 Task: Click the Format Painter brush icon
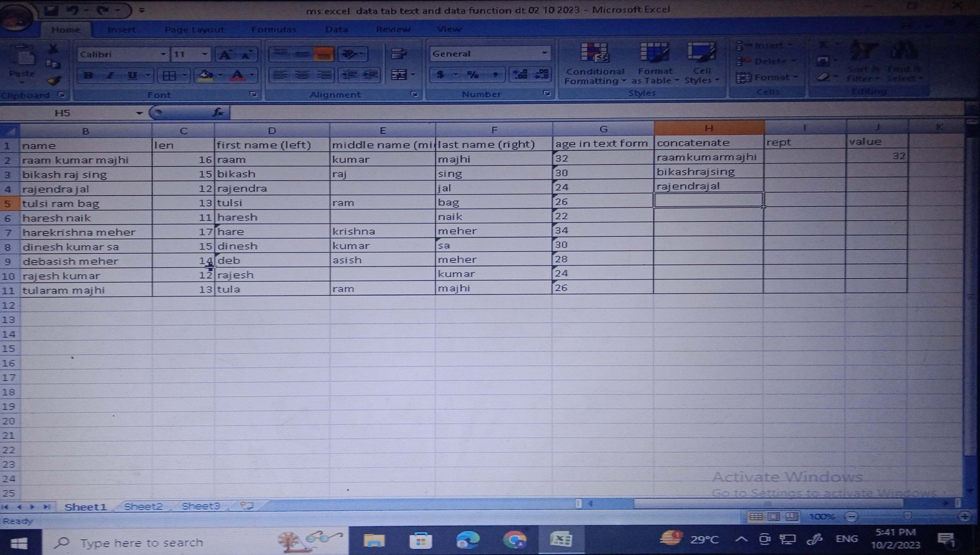click(x=54, y=80)
